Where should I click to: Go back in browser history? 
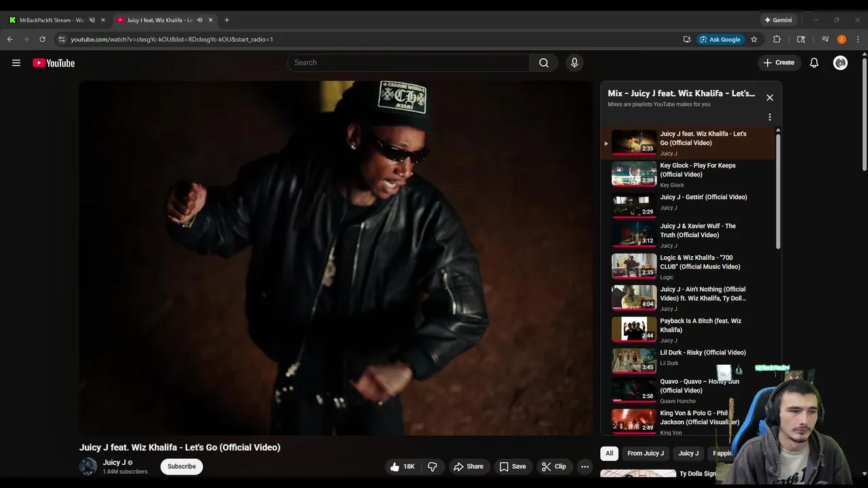[x=9, y=39]
